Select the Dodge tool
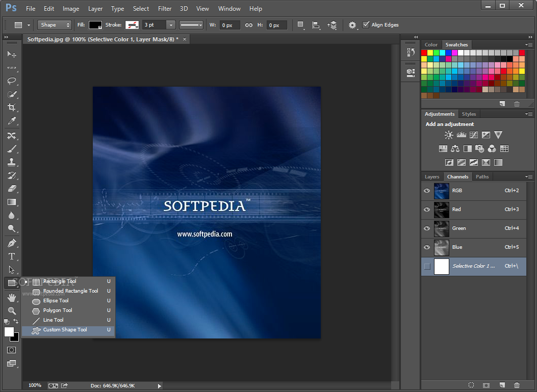 point(12,228)
